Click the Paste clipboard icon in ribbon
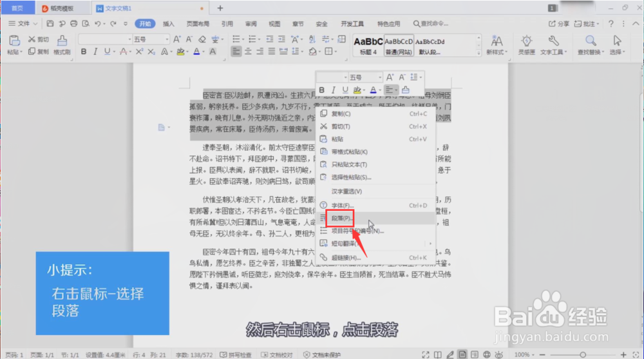 point(14,41)
